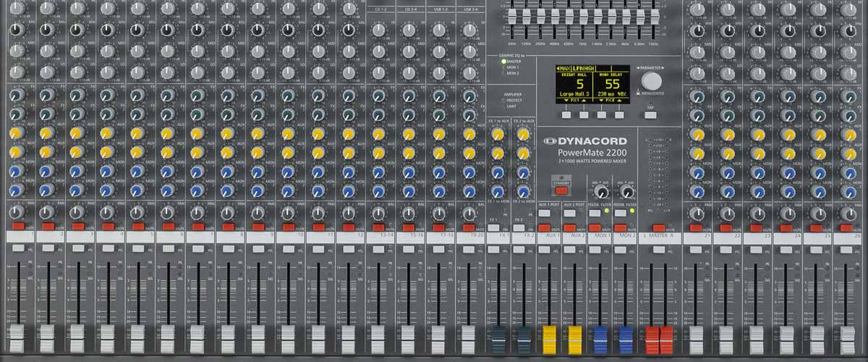This screenshot has height=362, width=868.
Task: Enable the MON 1 feedback filter
Action: 595,214
